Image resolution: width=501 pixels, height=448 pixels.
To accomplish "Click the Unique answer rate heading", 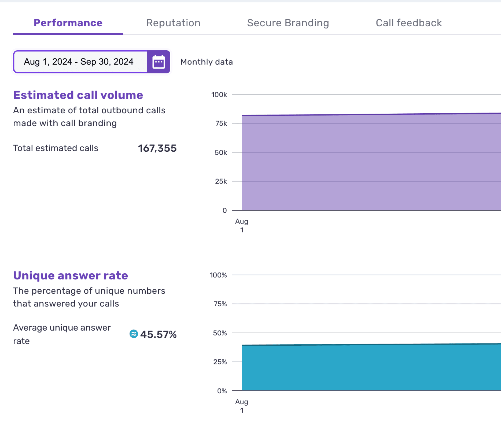I will click(71, 276).
